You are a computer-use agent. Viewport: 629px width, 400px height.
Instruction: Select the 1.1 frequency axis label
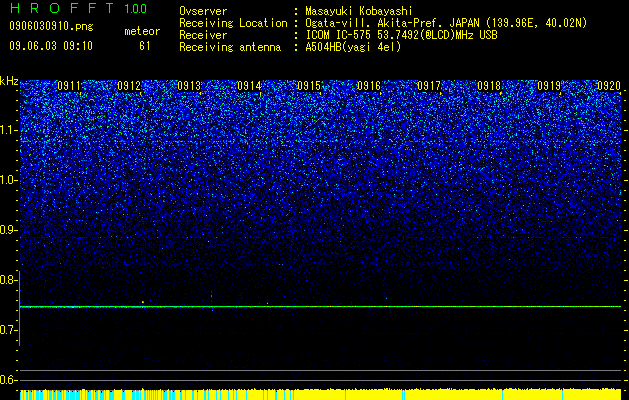[x=9, y=130]
